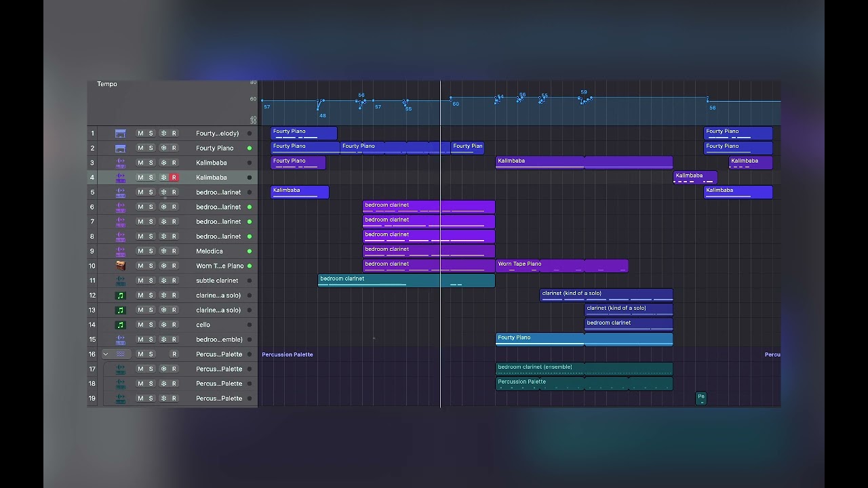Viewport: 868px width, 488px height.
Task: Click the piano icon on Worn Tape Piano track
Action: tap(120, 266)
